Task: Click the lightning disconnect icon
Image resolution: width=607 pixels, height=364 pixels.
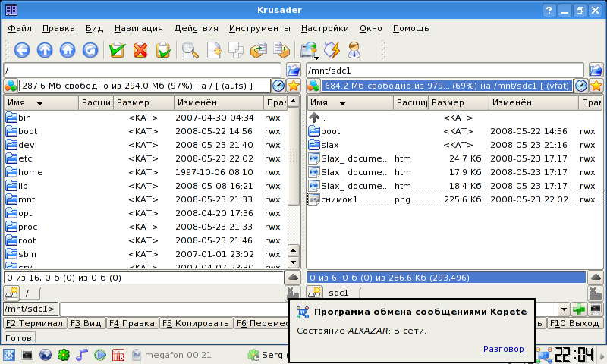Action: pos(332,50)
